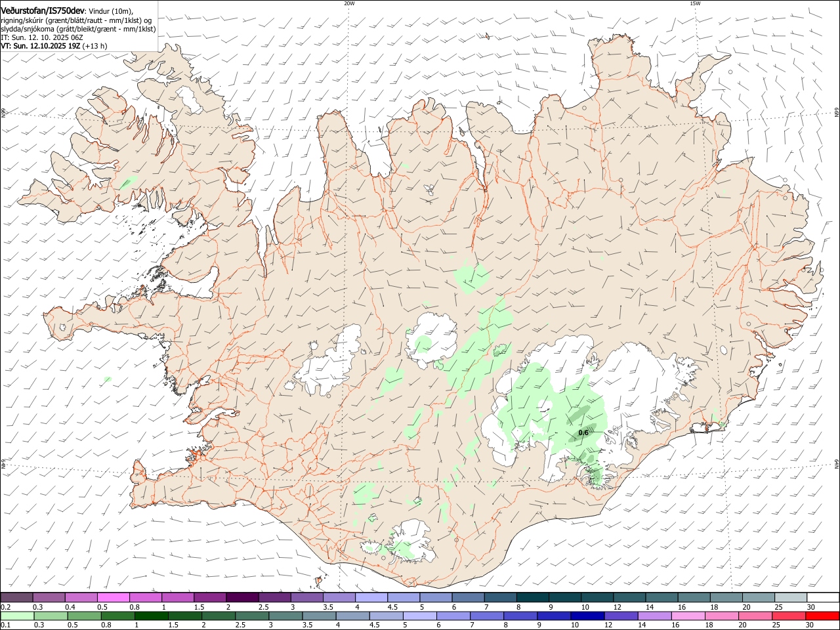Click the light pink swatch starting at 16
The height and width of the screenshot is (630, 840).
tap(688, 616)
